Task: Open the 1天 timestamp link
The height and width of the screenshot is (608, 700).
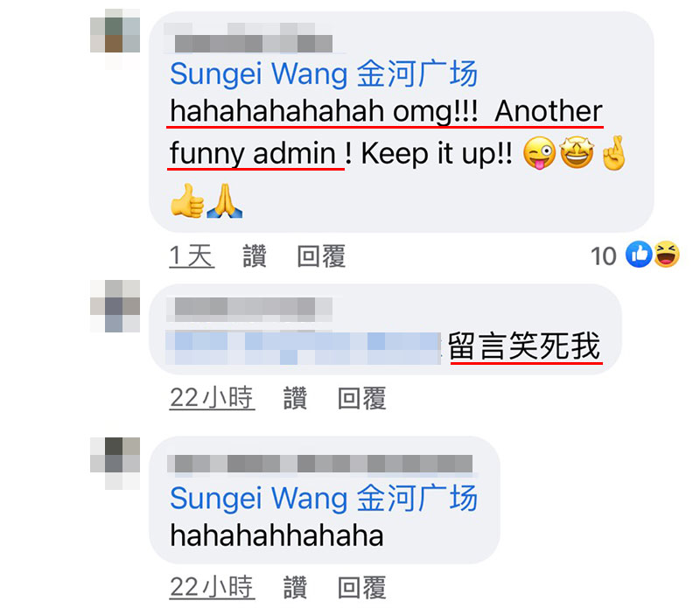Action: [x=192, y=255]
